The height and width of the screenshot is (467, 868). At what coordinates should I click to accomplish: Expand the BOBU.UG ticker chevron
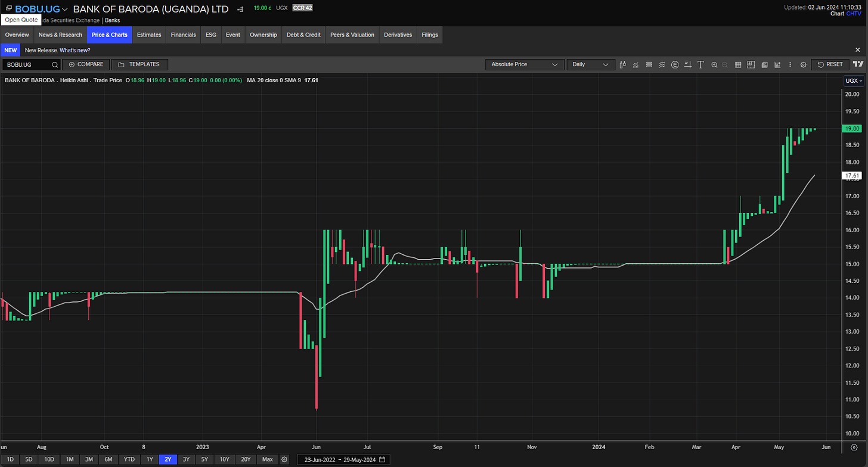click(x=64, y=9)
